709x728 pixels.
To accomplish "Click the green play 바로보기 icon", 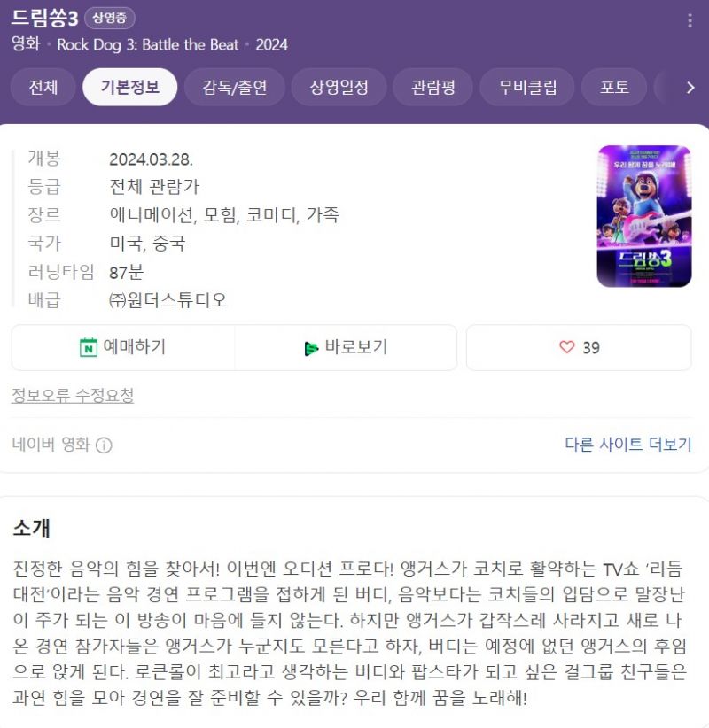I will 311,348.
